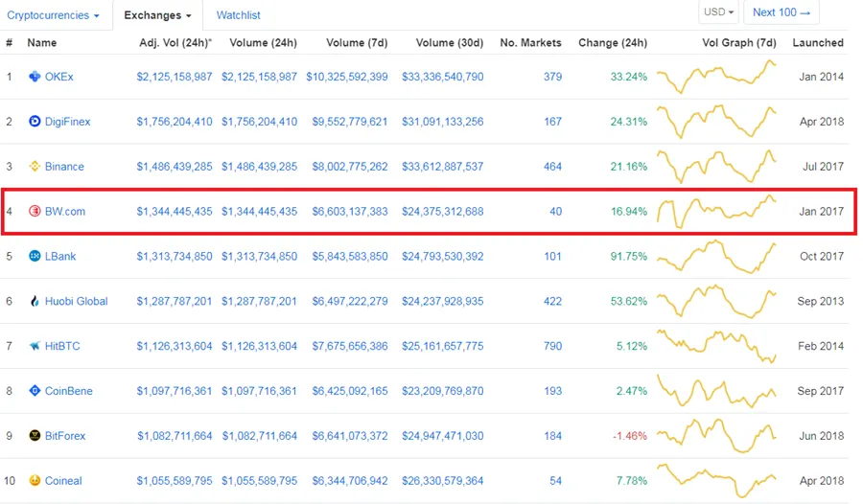
Task: Sort by Change (24h) column header
Action: pos(613,42)
